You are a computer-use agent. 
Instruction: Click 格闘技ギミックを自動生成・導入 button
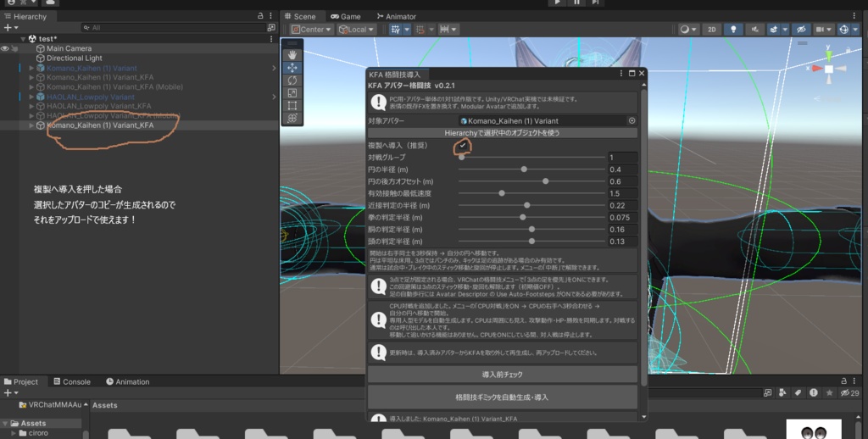(x=502, y=397)
